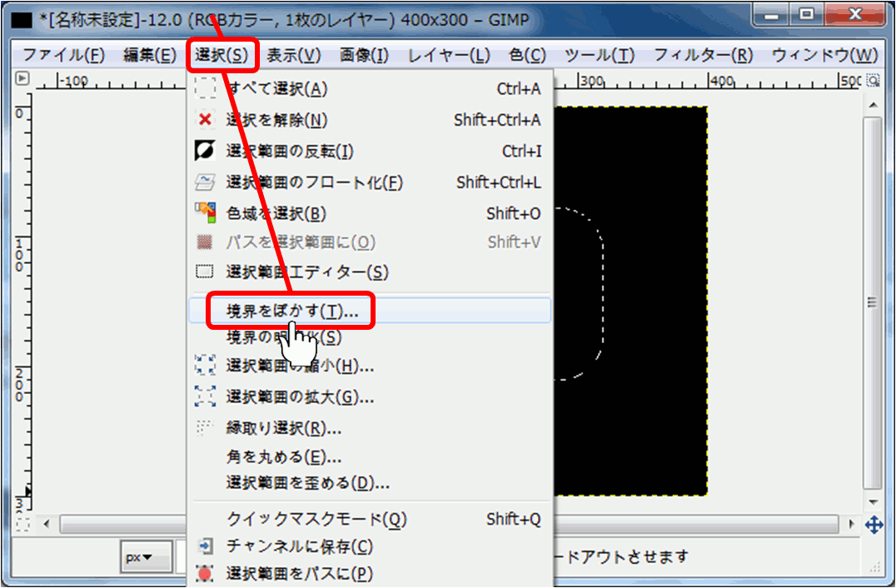Open the Filters (フィルター) menu
The image size is (896, 588).
pyautogui.click(x=703, y=56)
